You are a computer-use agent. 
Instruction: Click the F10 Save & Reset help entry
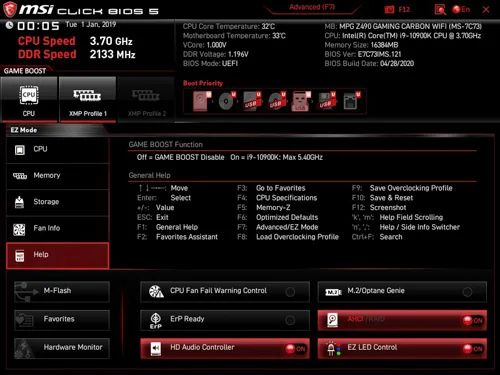382,198
